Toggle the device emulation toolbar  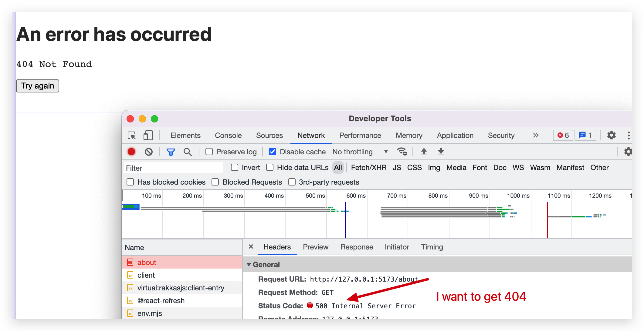pyautogui.click(x=148, y=135)
